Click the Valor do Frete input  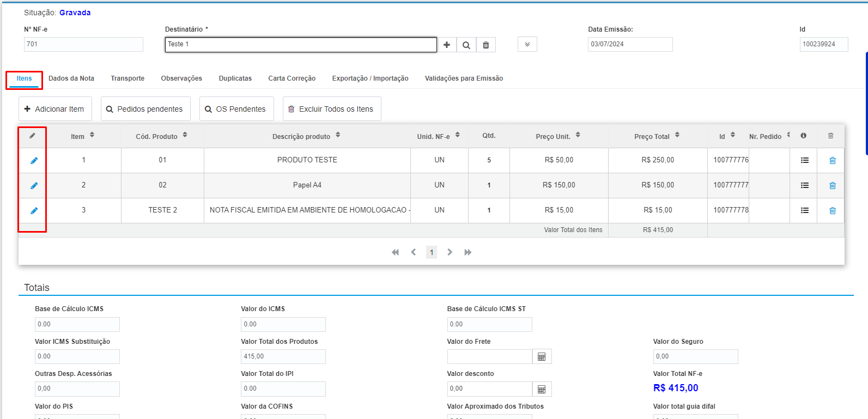pyautogui.click(x=489, y=356)
